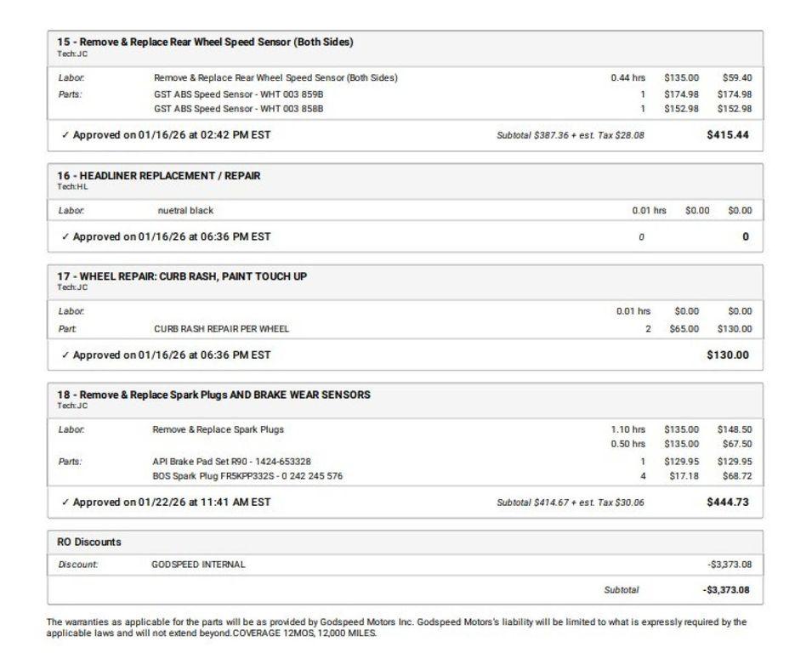Select the RO Discounts section heading
Viewport: 812px width, 653px height.
click(89, 542)
